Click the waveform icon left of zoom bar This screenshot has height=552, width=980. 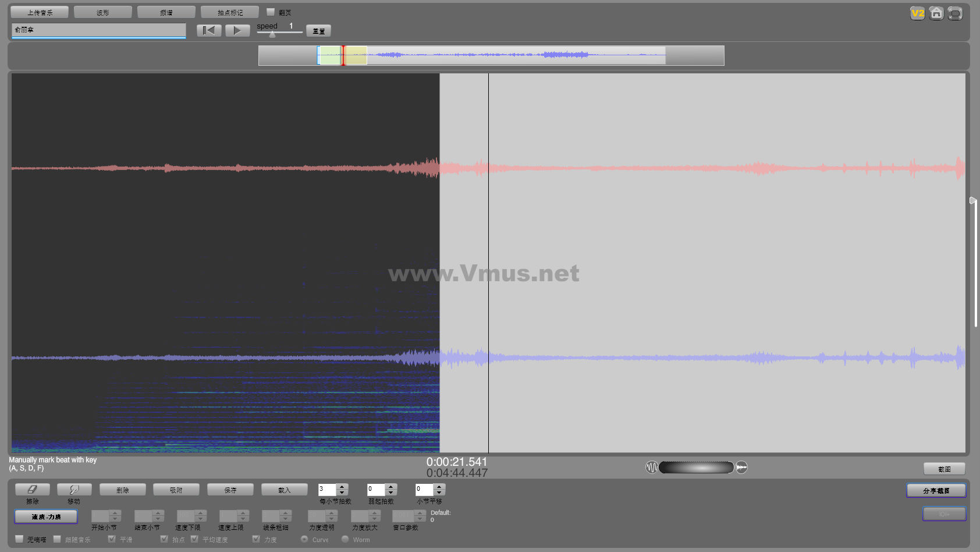[x=651, y=467]
